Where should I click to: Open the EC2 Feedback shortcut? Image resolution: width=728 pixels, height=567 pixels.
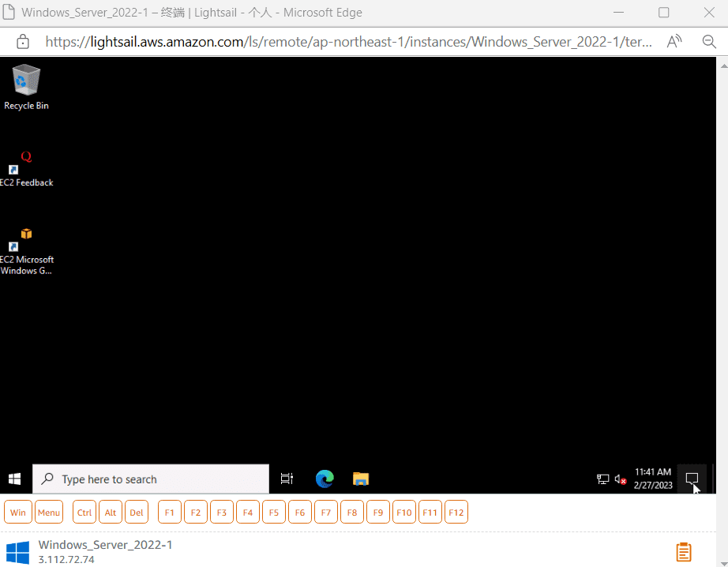[26, 168]
